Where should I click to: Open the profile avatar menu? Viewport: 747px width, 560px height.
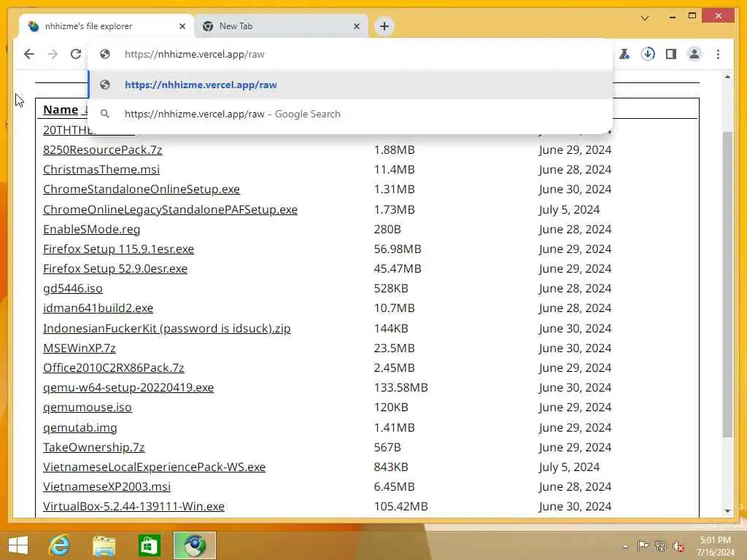[694, 54]
